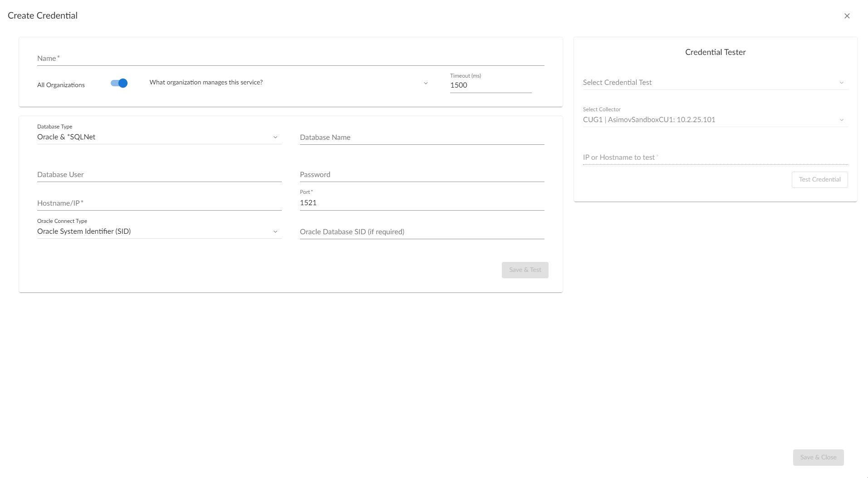Click the Test Credential button
868x478 pixels.
coord(819,180)
